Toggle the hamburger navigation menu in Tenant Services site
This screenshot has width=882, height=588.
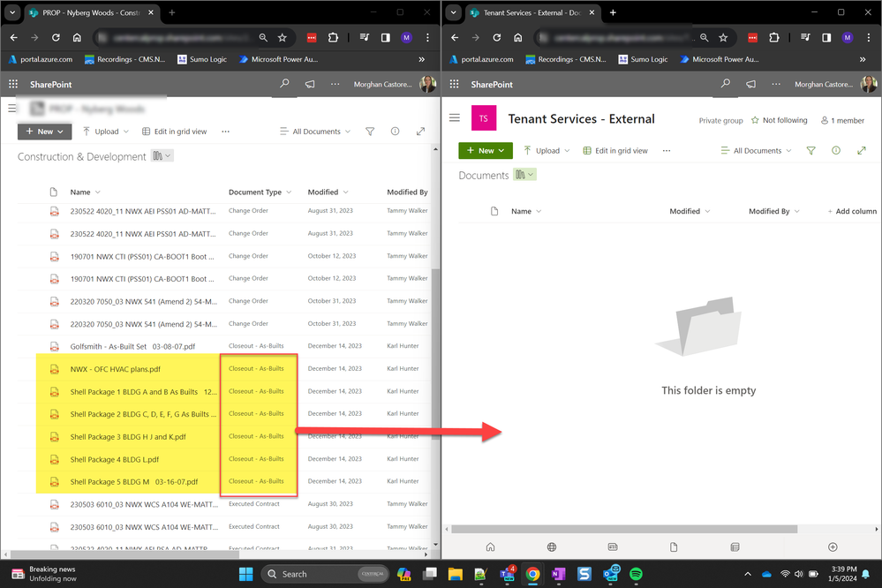[455, 117]
